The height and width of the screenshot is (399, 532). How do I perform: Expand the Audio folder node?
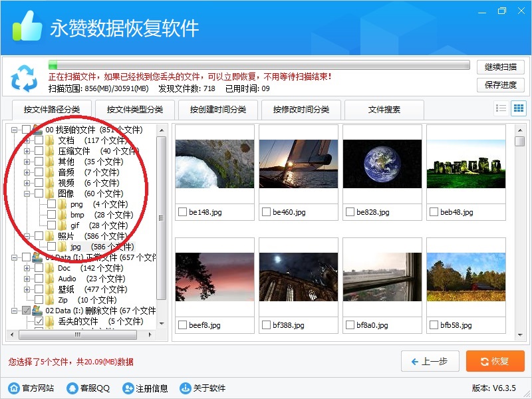[x=27, y=279]
